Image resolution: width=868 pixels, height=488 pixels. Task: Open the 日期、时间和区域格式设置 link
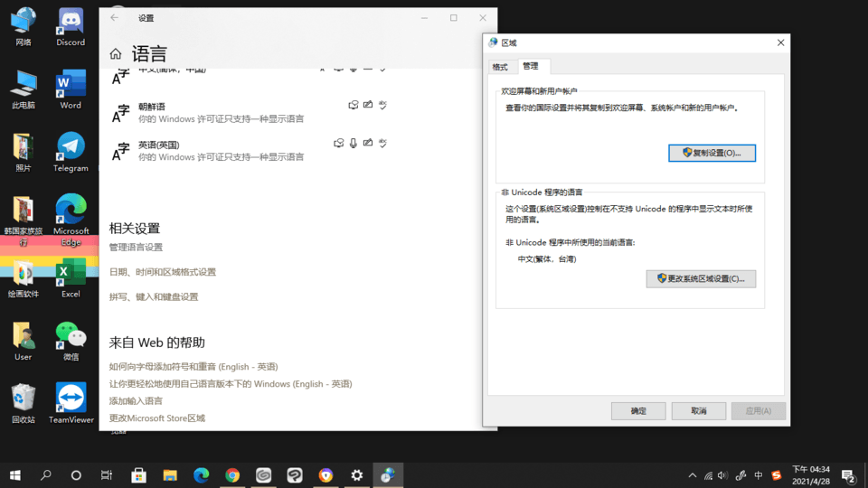point(163,272)
